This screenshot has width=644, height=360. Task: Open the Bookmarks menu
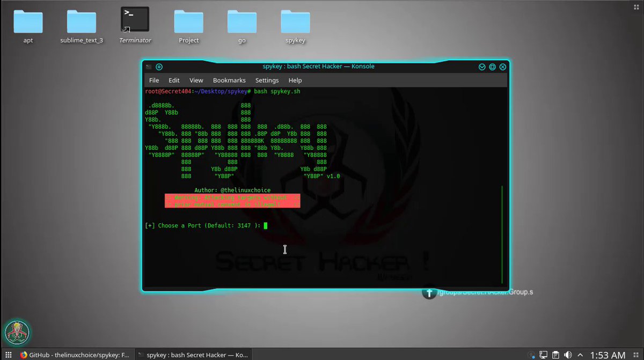click(x=229, y=80)
